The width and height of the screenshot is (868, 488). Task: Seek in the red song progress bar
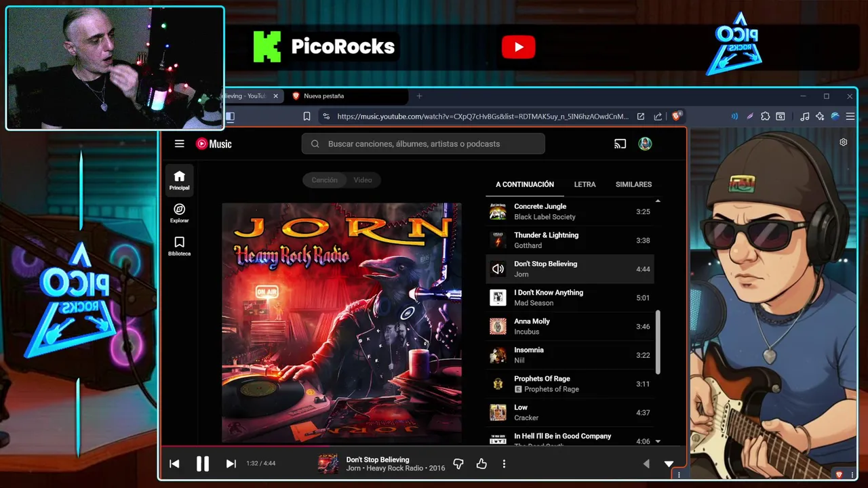pos(423,447)
